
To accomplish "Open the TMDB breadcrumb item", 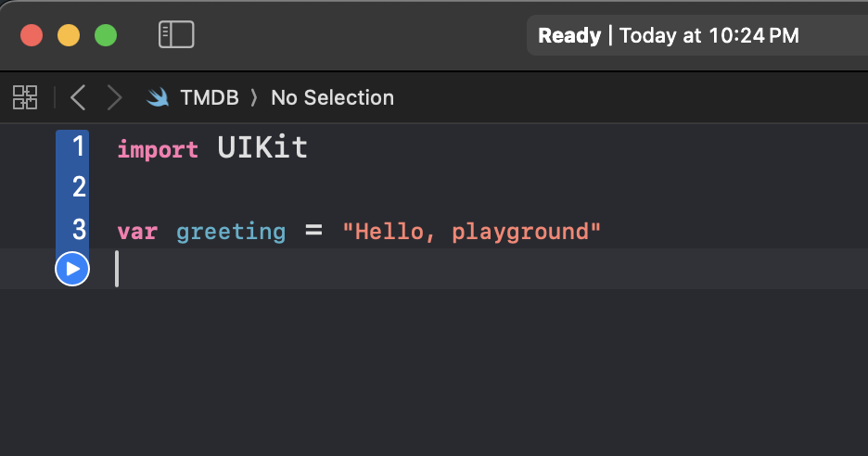I will (210, 98).
